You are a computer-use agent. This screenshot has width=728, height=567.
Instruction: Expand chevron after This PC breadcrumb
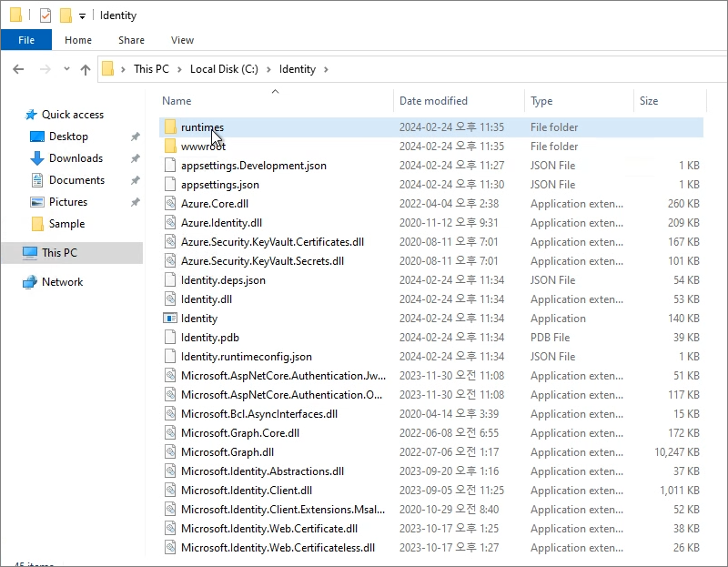point(179,69)
